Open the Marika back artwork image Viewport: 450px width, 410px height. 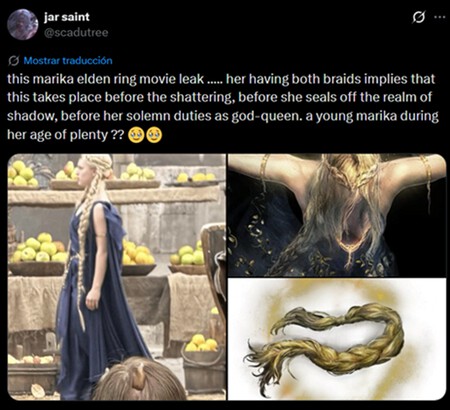click(x=337, y=215)
